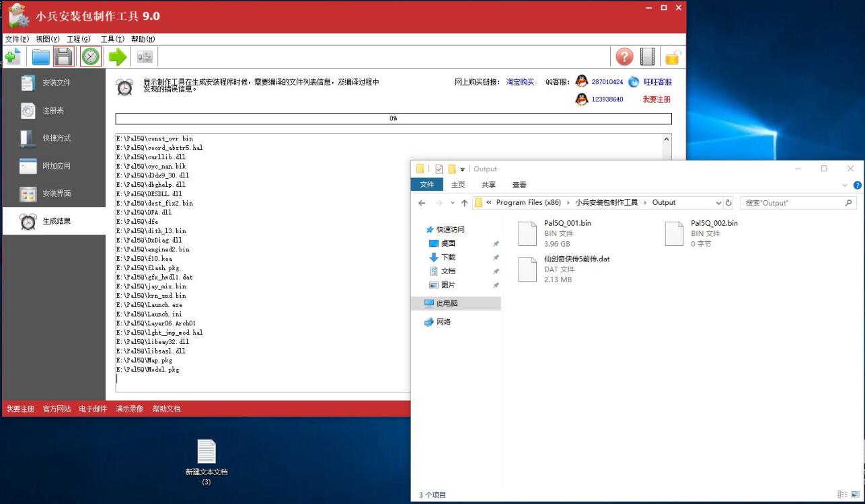
Task: Open the 安装界面 install interface designer
Action: click(57, 193)
